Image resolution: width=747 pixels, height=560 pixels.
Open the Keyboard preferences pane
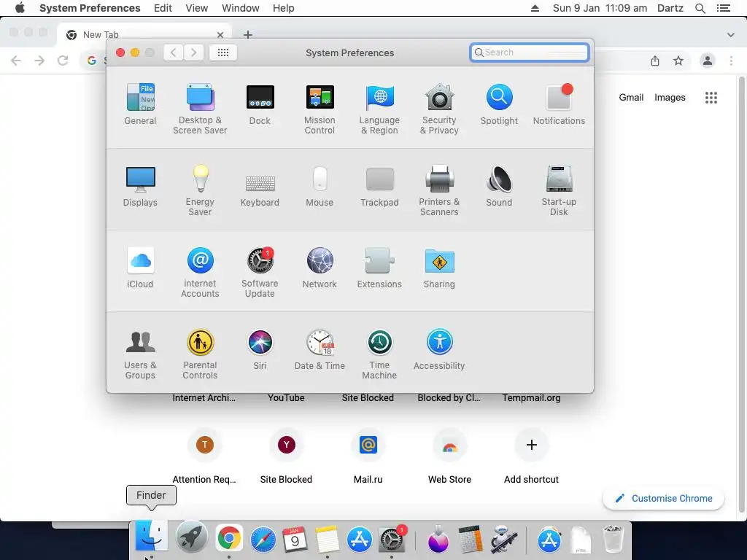pos(260,190)
